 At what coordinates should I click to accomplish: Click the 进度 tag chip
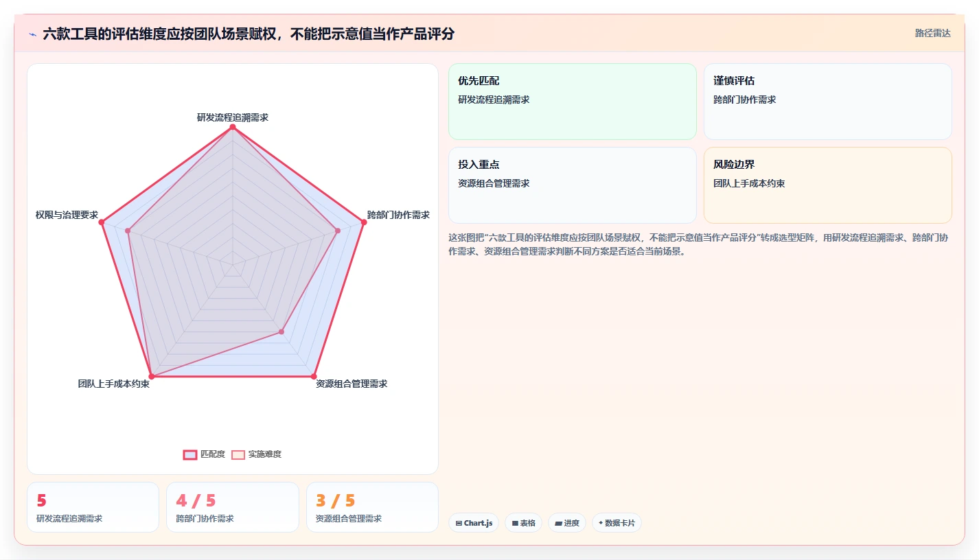(x=567, y=523)
